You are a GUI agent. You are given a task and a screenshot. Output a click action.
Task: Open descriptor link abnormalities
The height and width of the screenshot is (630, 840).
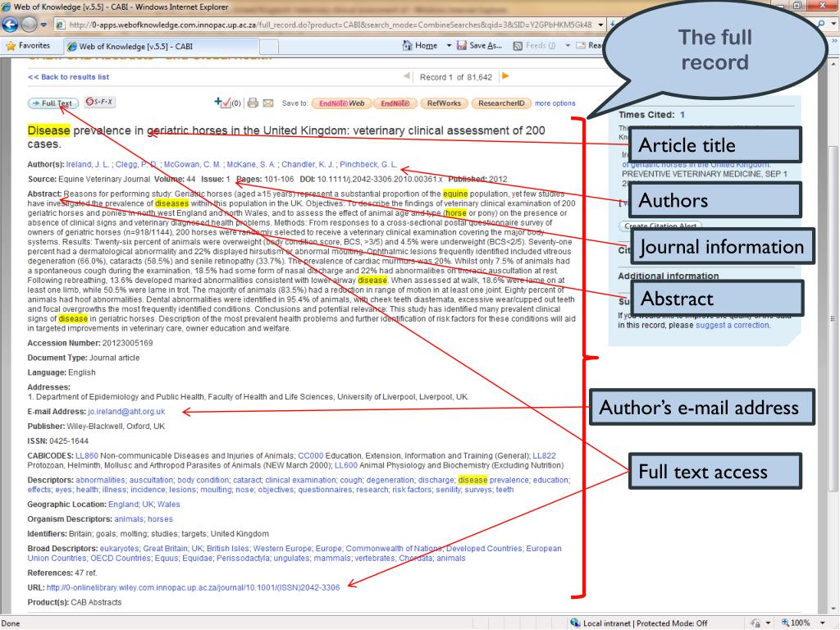(x=99, y=481)
